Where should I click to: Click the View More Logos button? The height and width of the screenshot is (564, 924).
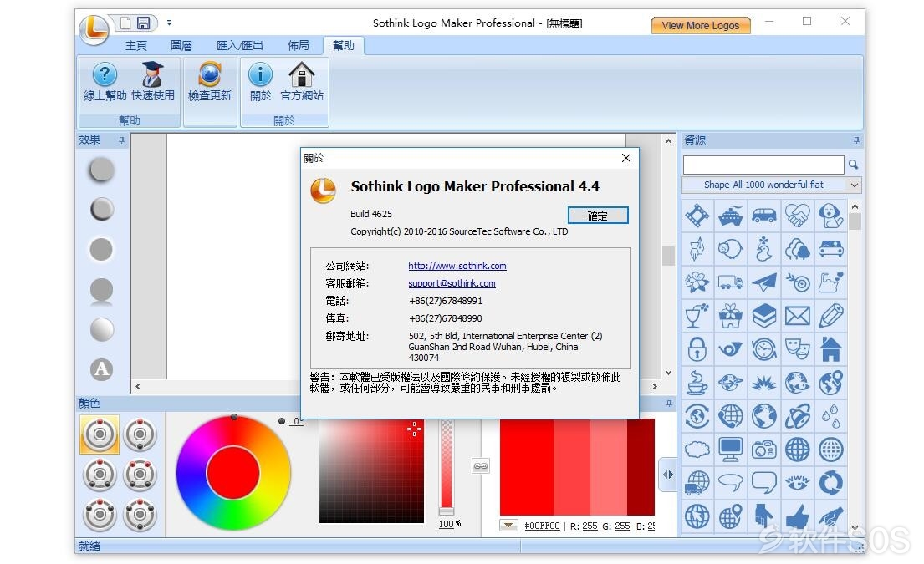(x=701, y=25)
